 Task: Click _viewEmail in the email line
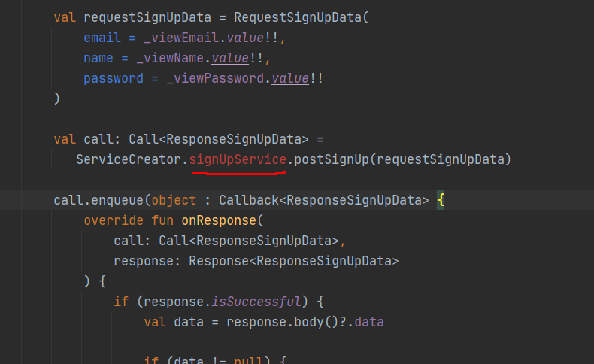(181, 38)
